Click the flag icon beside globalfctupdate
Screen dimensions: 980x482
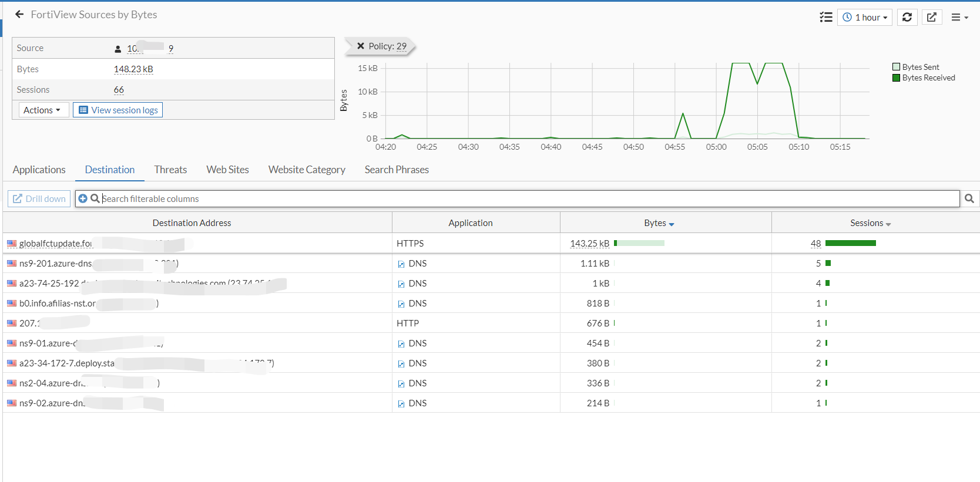coord(12,243)
